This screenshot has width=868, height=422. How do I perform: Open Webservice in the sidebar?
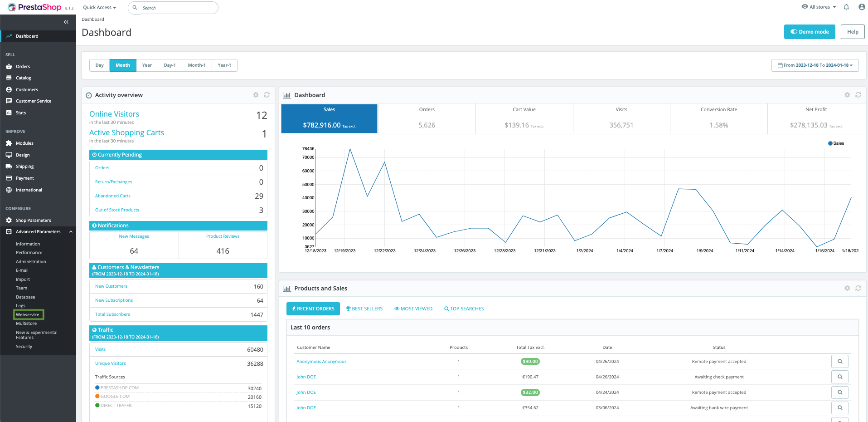pyautogui.click(x=28, y=315)
